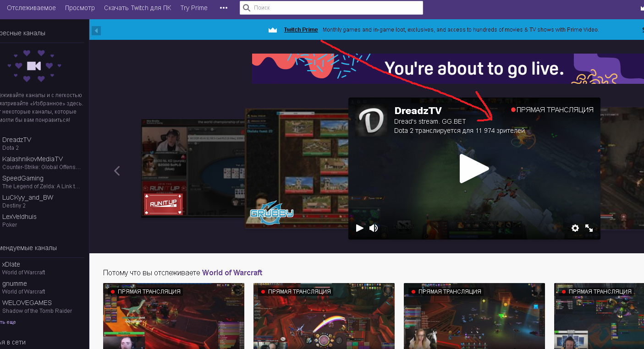644x349 pixels.
Task: Click the show more link under recommended channels
Action: 8,322
